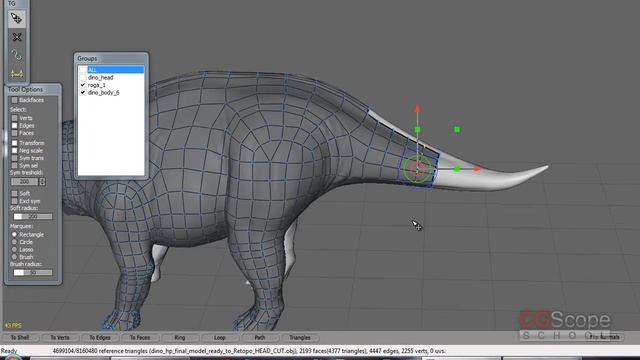This screenshot has width=640, height=360.
Task: Hide the roga_1 group via checkbox
Action: click(x=83, y=85)
